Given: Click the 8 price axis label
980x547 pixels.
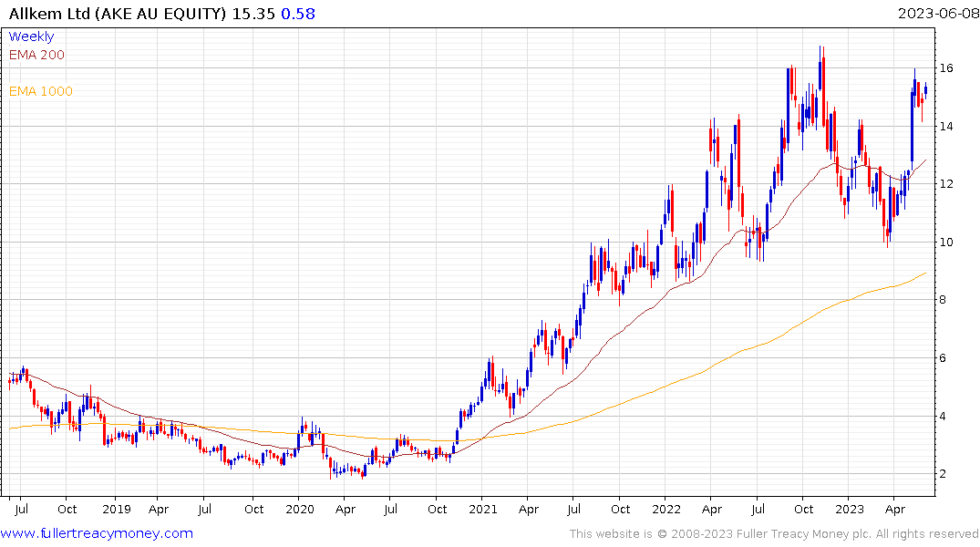Looking at the screenshot, I should [944, 300].
